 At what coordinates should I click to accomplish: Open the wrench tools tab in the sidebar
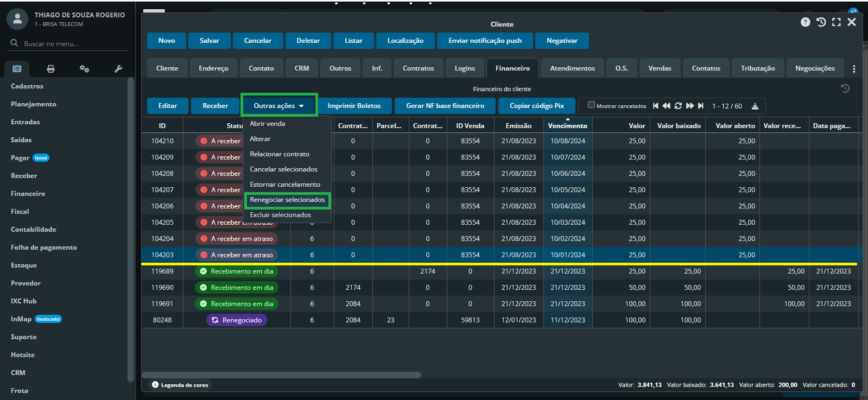[118, 69]
